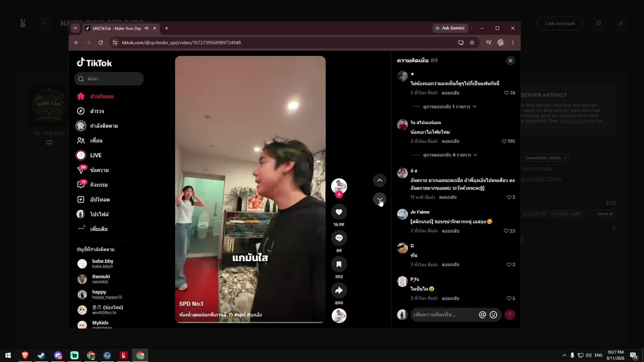644x362 pixels.
Task: Reload the TikTok page
Action: pyautogui.click(x=101, y=43)
